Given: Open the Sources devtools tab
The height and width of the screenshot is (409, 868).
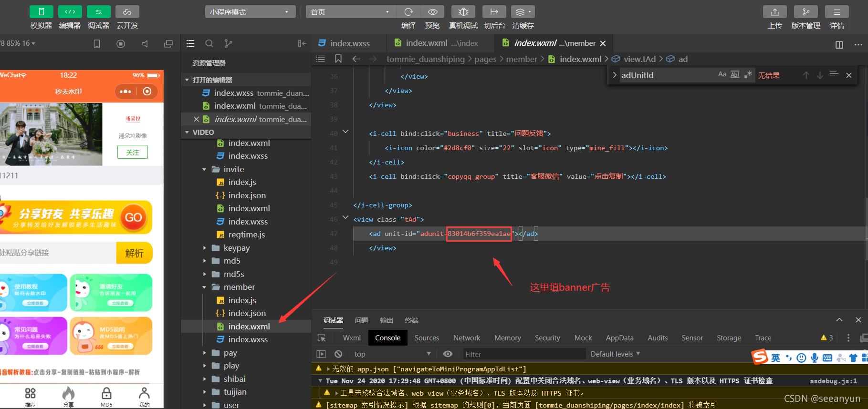Looking at the screenshot, I should [427, 337].
